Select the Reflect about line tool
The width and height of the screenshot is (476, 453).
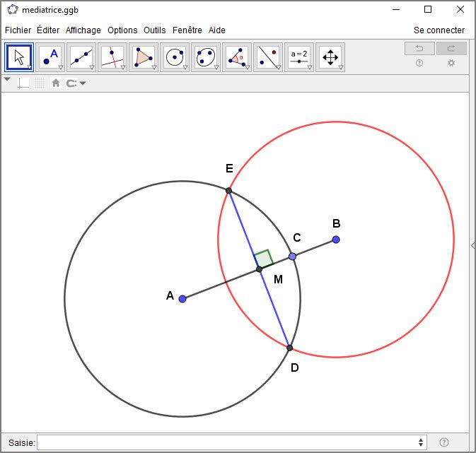click(268, 57)
